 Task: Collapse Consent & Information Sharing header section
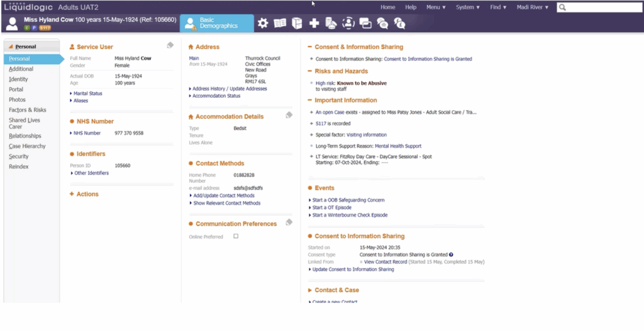point(356,46)
